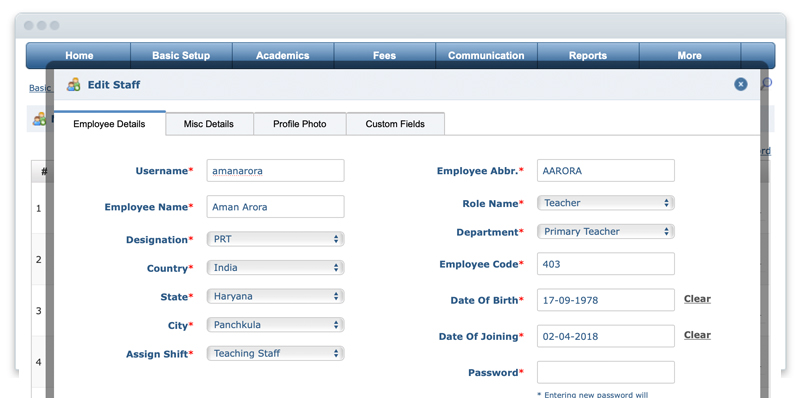Focus the Username input field
Screen dimensions: 800x398
(x=276, y=170)
